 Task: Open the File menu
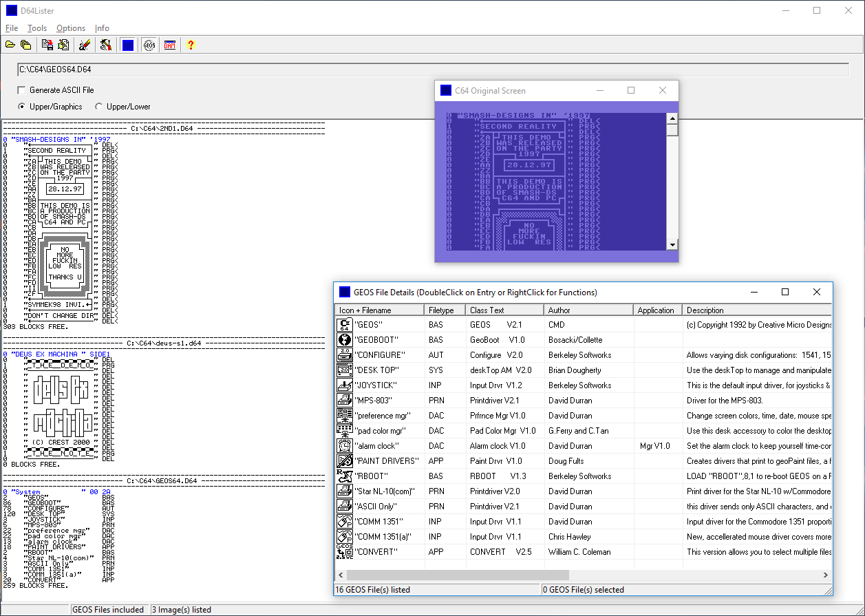tap(12, 28)
